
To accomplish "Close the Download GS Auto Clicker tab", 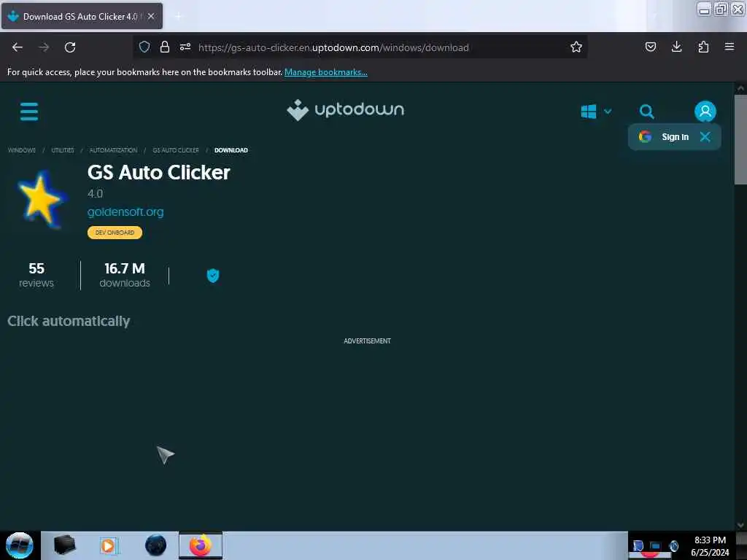I will (151, 16).
